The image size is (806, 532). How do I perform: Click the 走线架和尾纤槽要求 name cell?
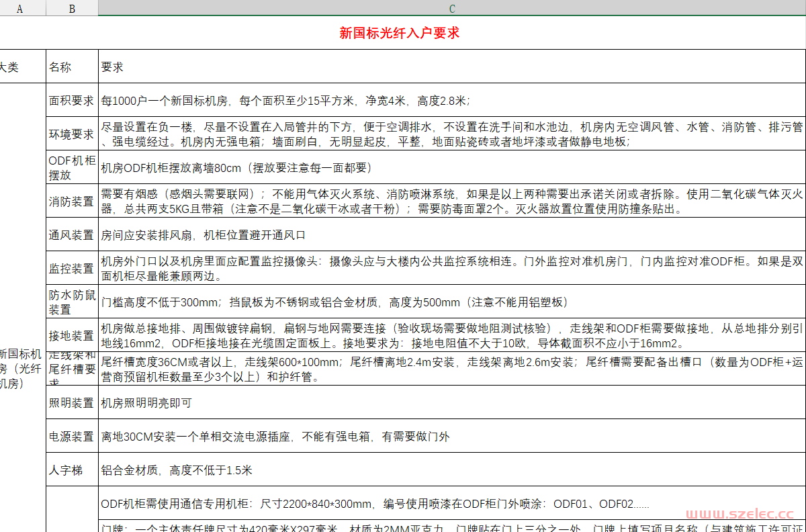73,369
